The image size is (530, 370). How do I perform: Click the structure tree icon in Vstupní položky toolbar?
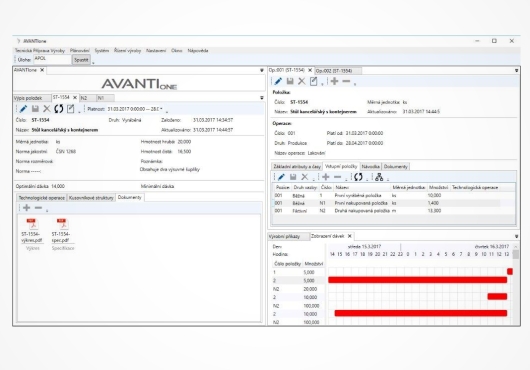coord(379,177)
